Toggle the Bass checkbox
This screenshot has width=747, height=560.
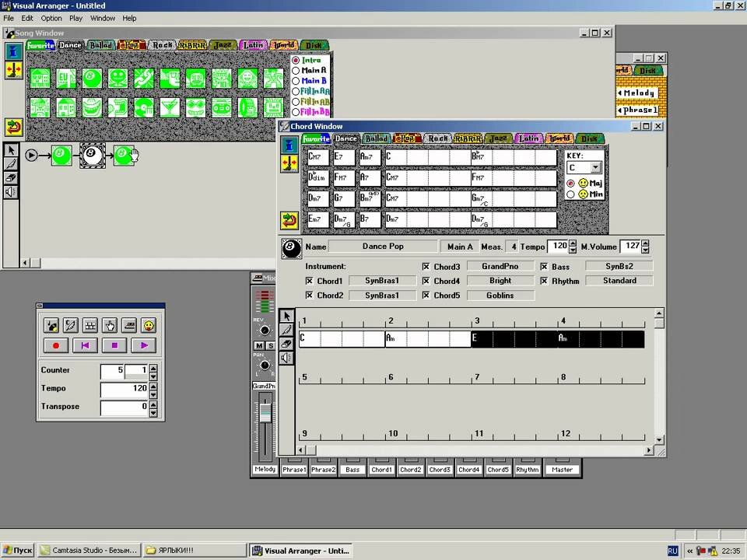click(544, 267)
